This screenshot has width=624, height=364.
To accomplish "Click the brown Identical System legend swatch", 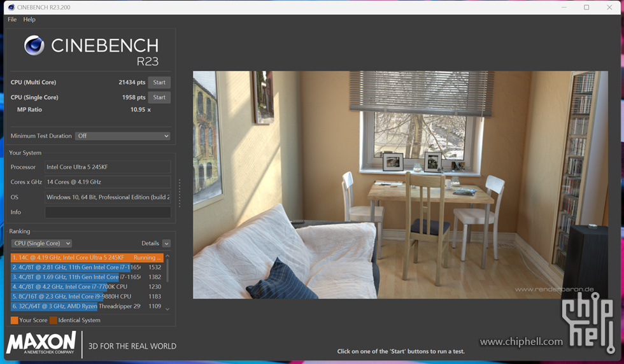I will [53, 320].
